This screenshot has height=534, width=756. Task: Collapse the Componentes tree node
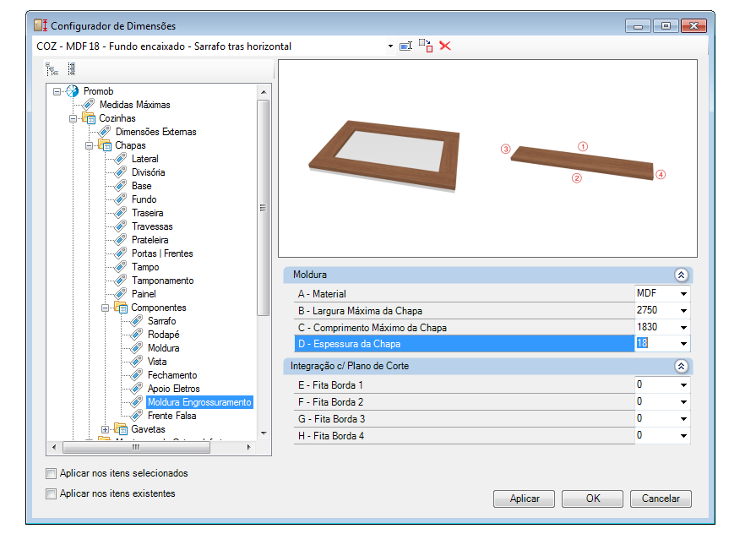tap(105, 308)
